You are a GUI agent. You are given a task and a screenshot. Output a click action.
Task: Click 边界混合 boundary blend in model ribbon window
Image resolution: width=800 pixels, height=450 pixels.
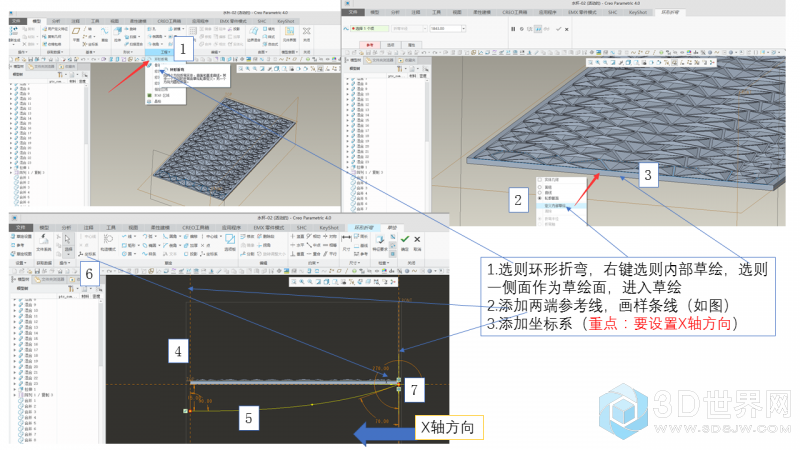(254, 34)
